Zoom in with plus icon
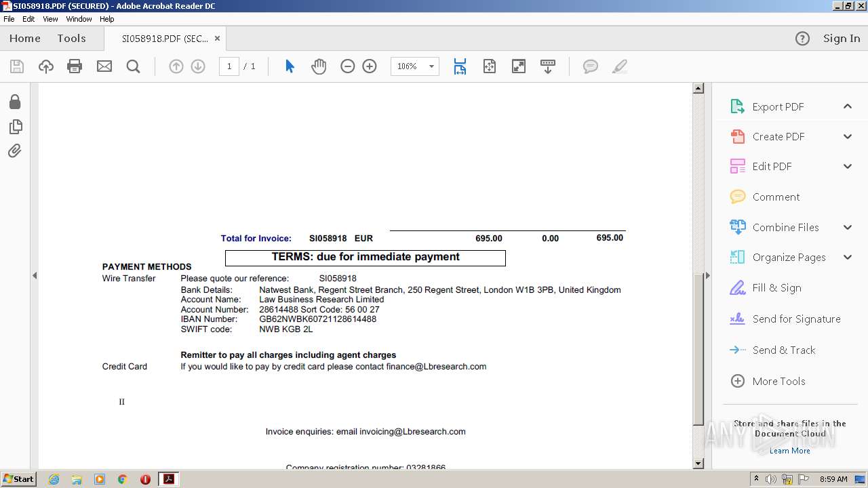 pyautogui.click(x=370, y=66)
